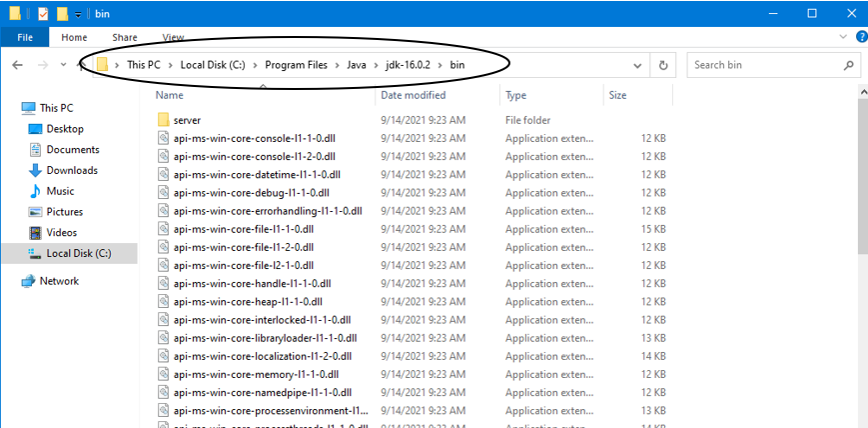
Task: Click the Videos film icon in the sidebar
Action: 35,233
